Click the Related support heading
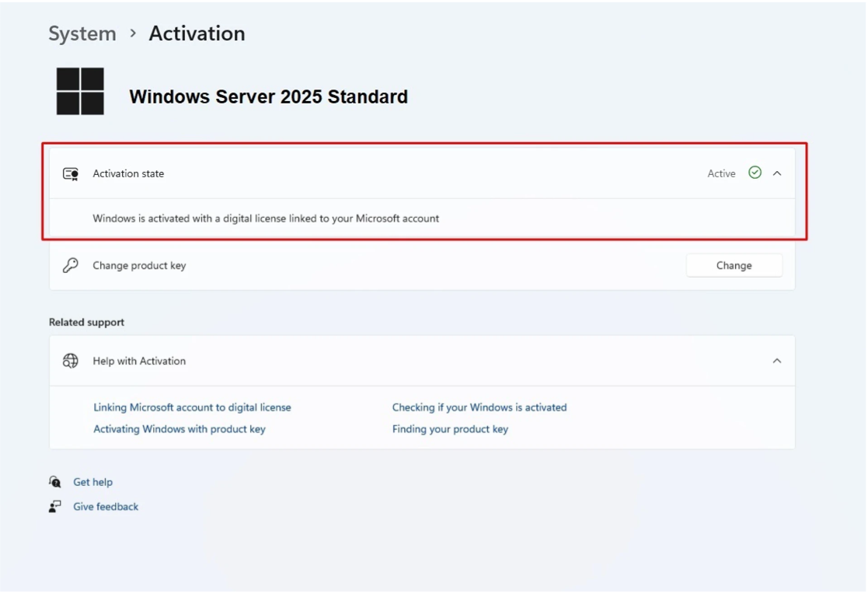The image size is (868, 594). click(x=86, y=322)
